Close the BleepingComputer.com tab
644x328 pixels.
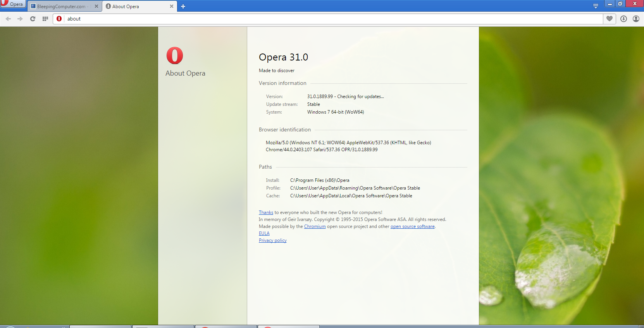click(x=96, y=6)
